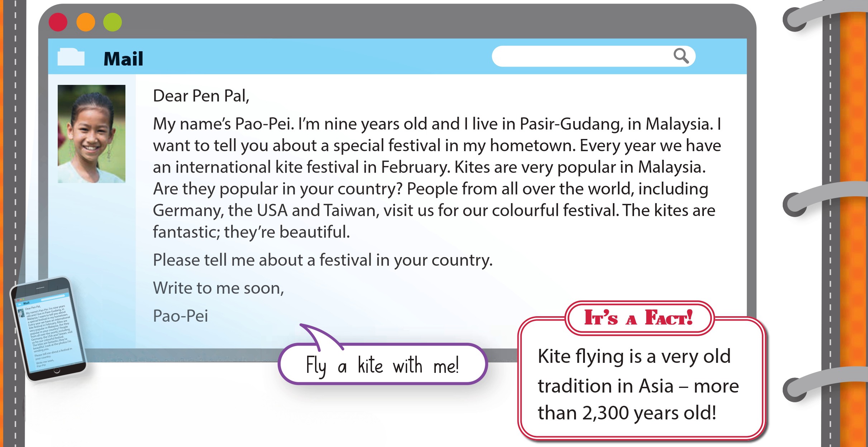The width and height of the screenshot is (868, 447).
Task: Click the home button on the smartphone
Action: [x=57, y=371]
